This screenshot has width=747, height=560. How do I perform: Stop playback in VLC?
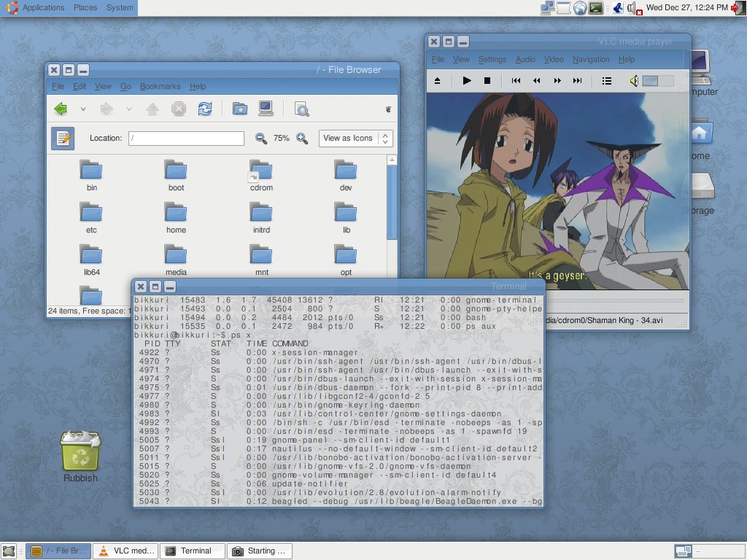(487, 81)
